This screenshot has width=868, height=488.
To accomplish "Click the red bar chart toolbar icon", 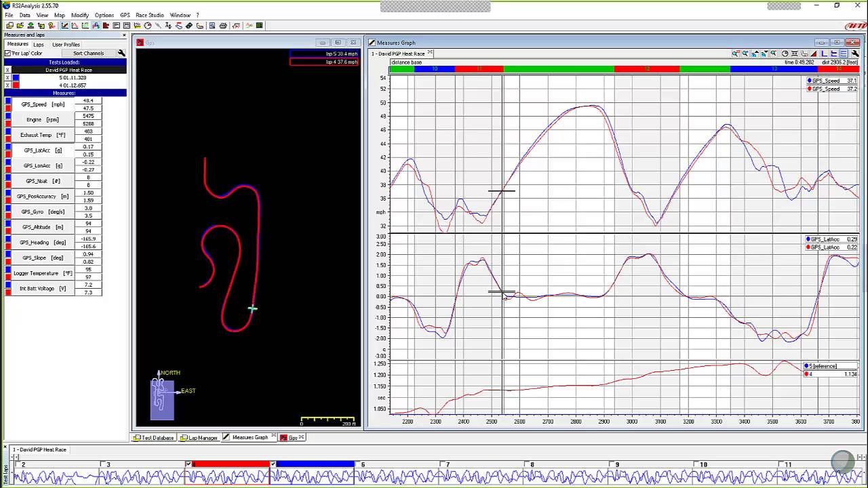I will click(106, 26).
